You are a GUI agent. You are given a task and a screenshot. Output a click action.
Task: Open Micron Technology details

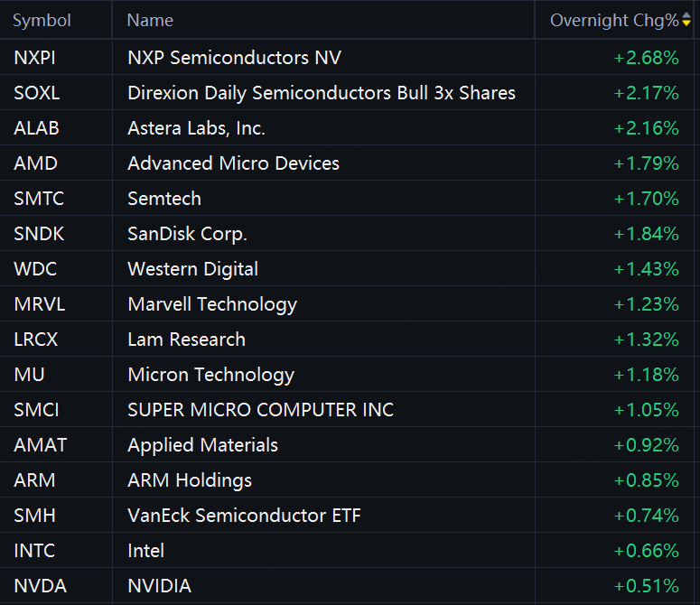[x=210, y=375]
